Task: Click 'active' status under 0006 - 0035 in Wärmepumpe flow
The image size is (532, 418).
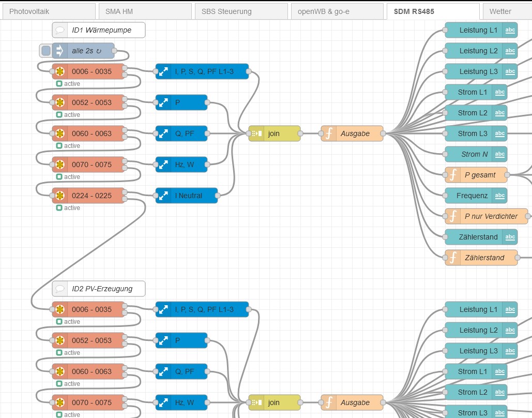Action: tap(68, 84)
